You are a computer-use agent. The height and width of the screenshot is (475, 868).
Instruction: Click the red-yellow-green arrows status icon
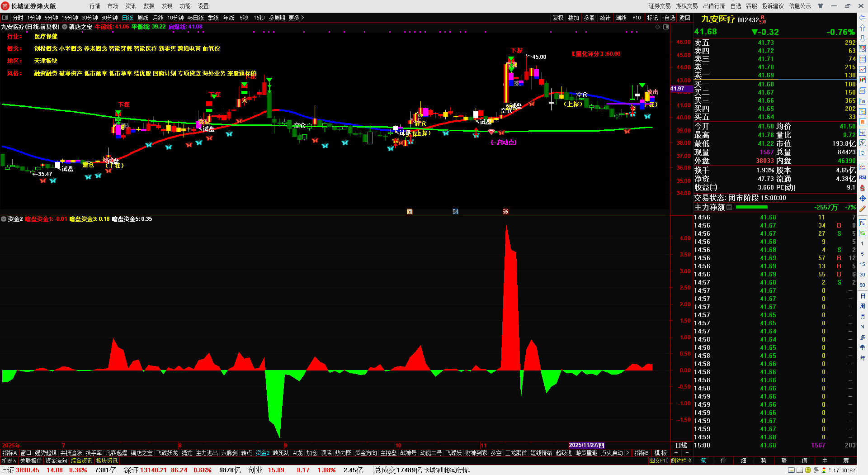(824, 470)
